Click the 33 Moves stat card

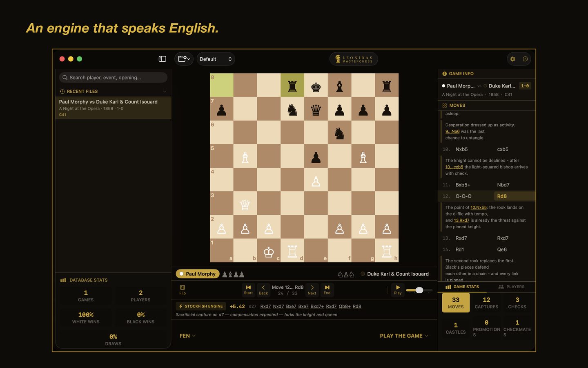[456, 303]
